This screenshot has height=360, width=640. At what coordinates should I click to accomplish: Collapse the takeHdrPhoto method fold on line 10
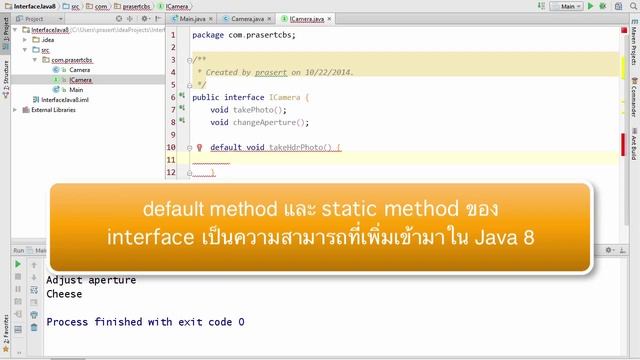(x=189, y=148)
